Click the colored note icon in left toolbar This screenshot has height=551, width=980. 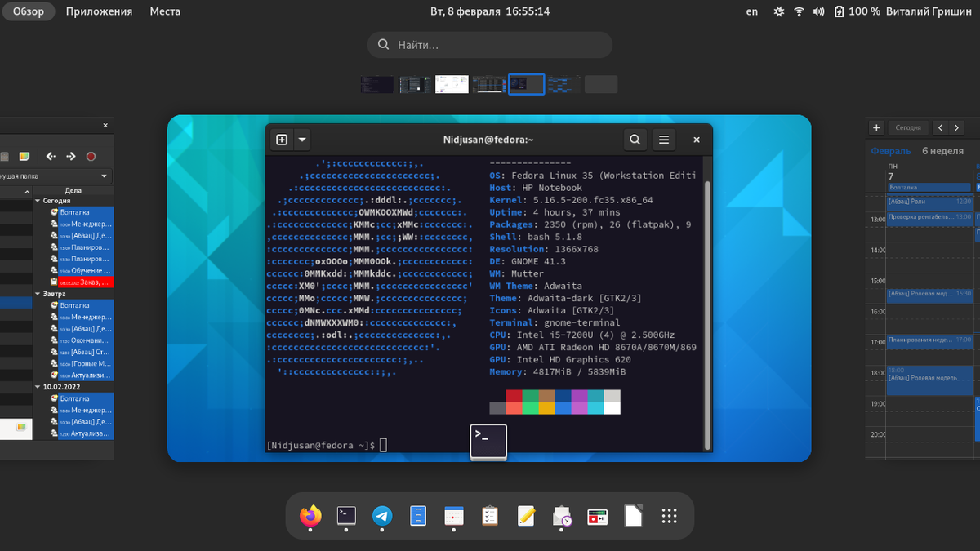click(x=24, y=156)
